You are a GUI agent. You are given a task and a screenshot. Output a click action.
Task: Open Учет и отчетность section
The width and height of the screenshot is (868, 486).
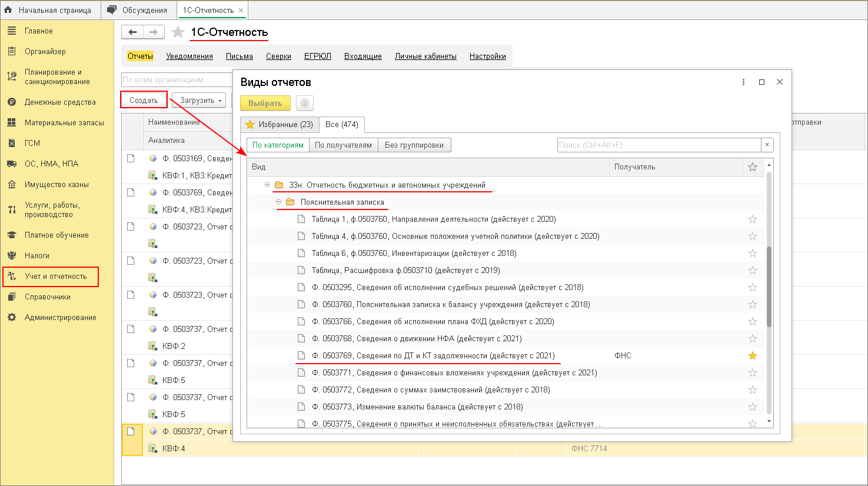point(51,276)
